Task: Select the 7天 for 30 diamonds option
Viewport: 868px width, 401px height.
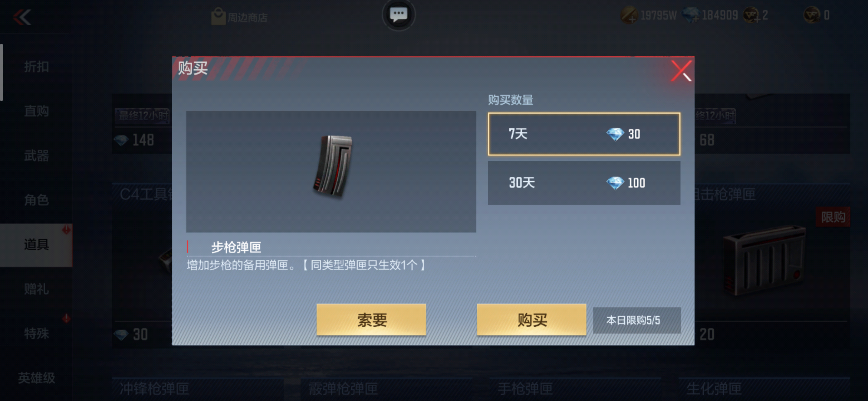Action: click(584, 134)
